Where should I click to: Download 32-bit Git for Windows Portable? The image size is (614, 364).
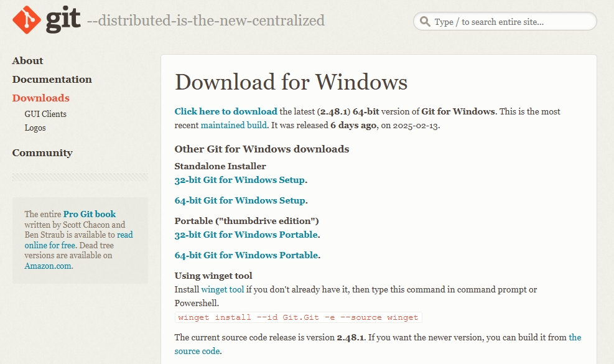pyautogui.click(x=246, y=235)
